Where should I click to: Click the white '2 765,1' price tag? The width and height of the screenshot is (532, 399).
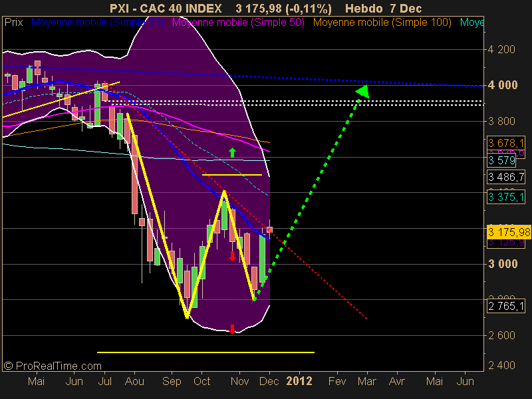click(506, 307)
